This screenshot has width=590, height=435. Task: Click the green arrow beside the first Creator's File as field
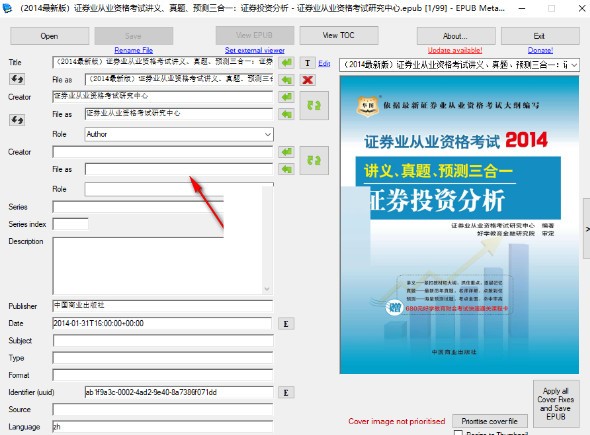pyautogui.click(x=287, y=114)
